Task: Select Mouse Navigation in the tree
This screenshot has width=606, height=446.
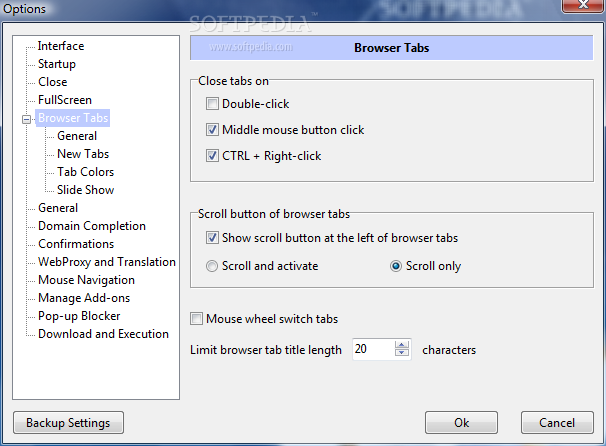Action: click(x=86, y=280)
